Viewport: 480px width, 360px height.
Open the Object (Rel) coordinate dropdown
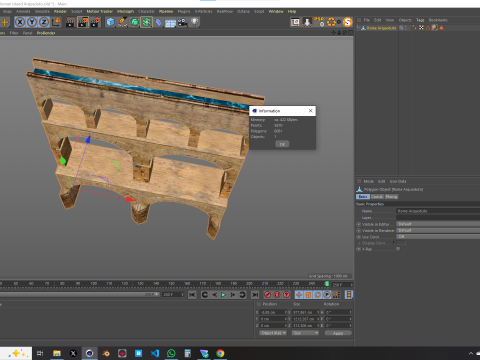(x=273, y=333)
